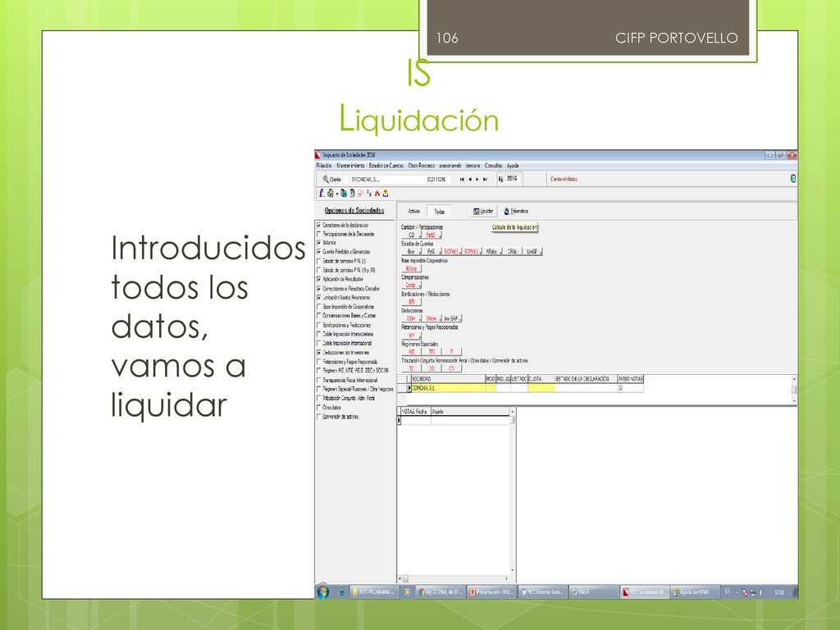Click the BR button under Bonificaciones
The image size is (840, 630).
point(412,302)
